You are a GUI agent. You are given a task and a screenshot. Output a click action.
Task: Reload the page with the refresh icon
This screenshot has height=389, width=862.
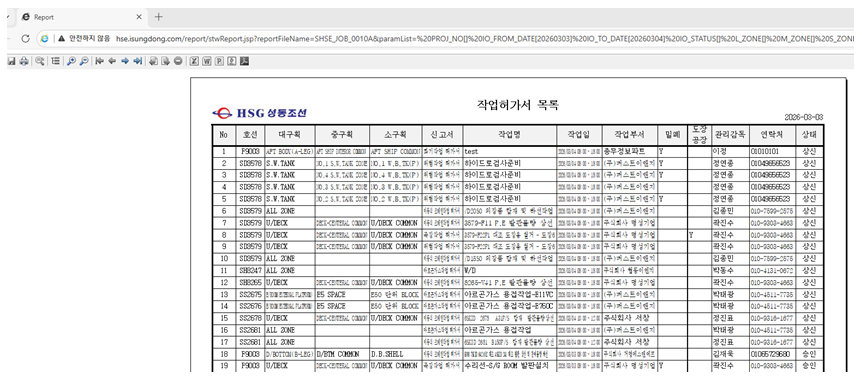(25, 38)
